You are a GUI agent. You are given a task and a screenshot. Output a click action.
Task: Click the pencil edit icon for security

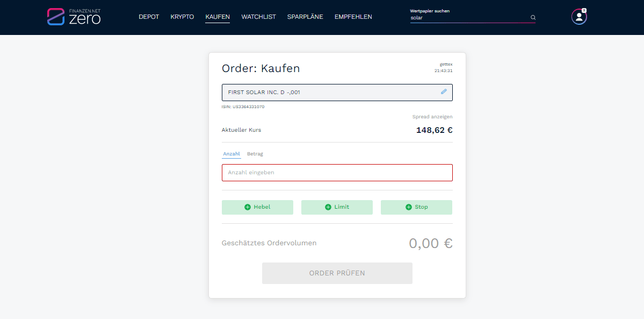(444, 92)
